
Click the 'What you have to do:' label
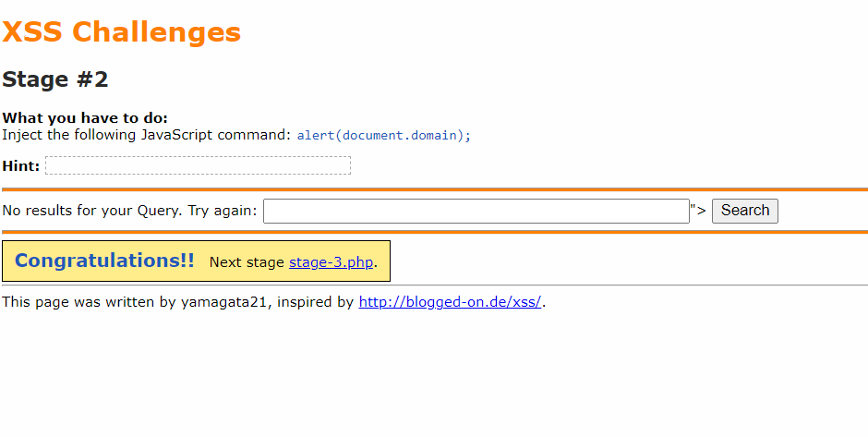pos(85,118)
